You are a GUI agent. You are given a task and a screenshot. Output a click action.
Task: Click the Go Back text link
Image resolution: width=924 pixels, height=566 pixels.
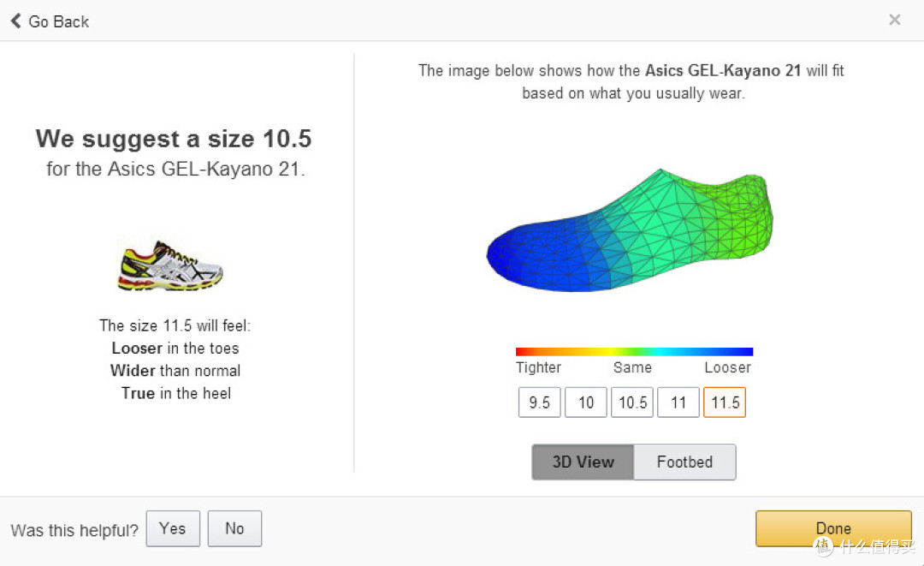58,21
